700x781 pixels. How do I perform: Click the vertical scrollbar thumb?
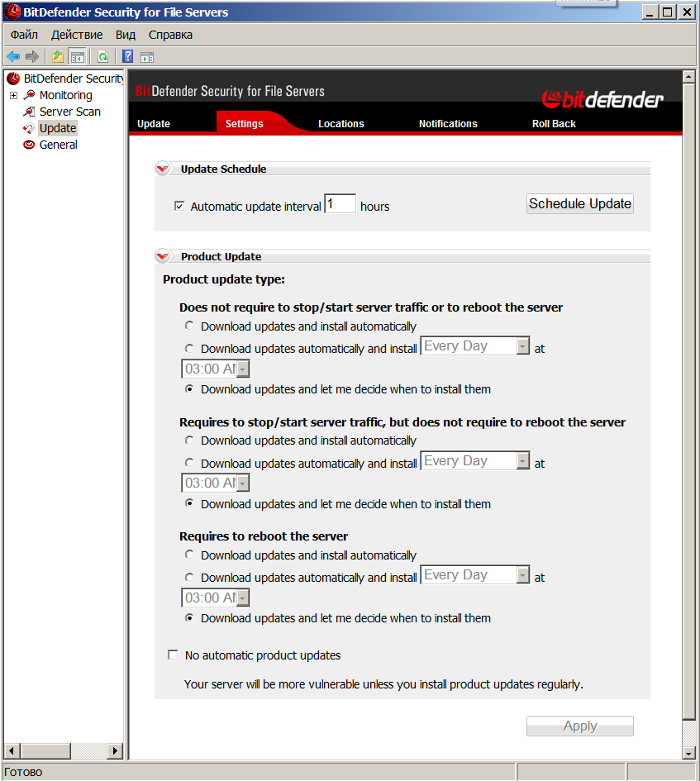tap(688, 402)
